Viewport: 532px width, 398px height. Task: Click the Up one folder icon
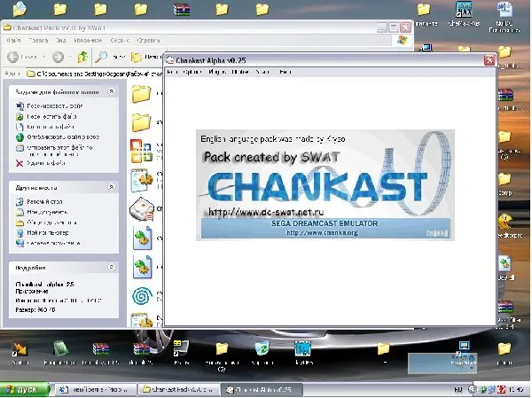coord(82,57)
